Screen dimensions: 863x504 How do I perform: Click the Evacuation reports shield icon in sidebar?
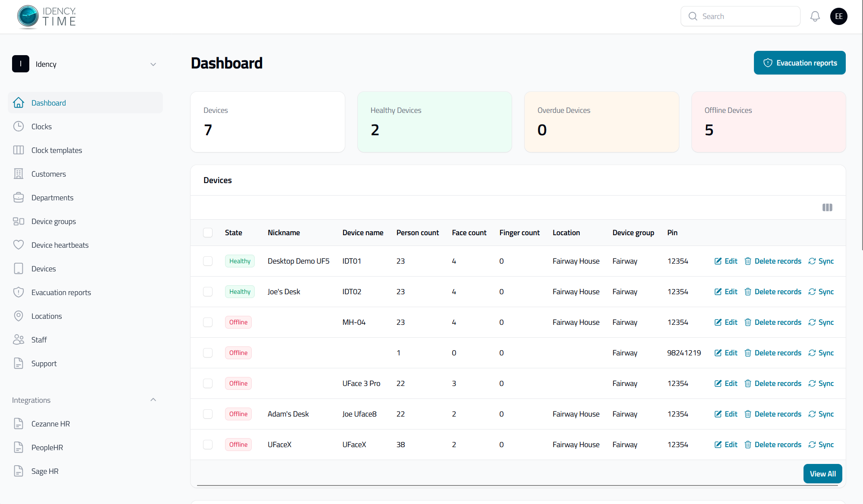pyautogui.click(x=19, y=292)
